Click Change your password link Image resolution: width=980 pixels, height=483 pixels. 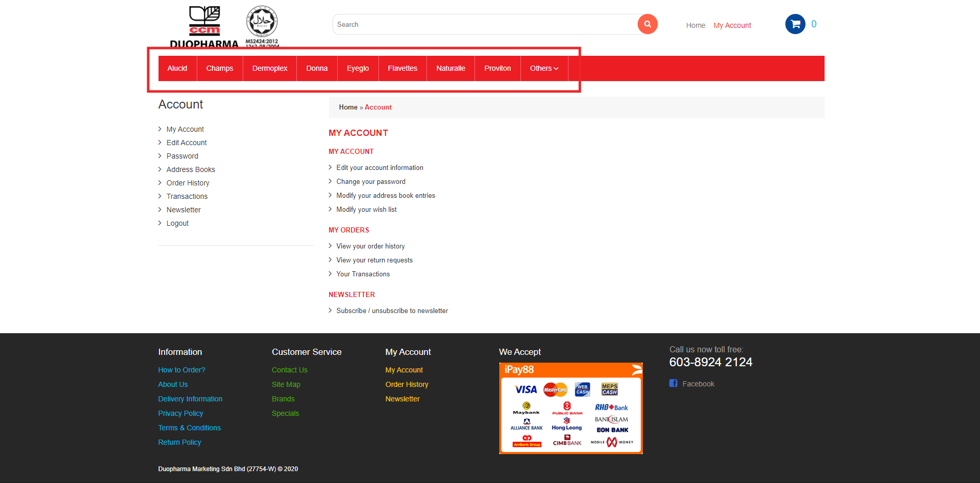371,182
